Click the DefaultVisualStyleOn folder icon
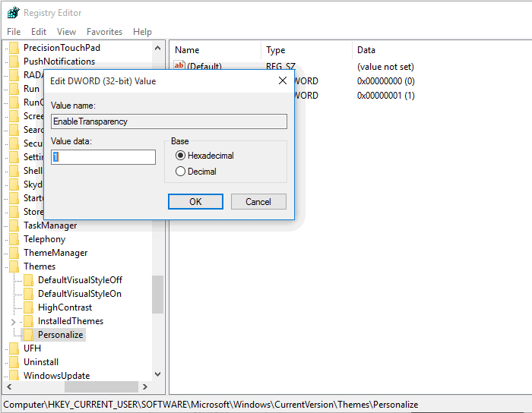This screenshot has height=413, width=532. [x=29, y=294]
